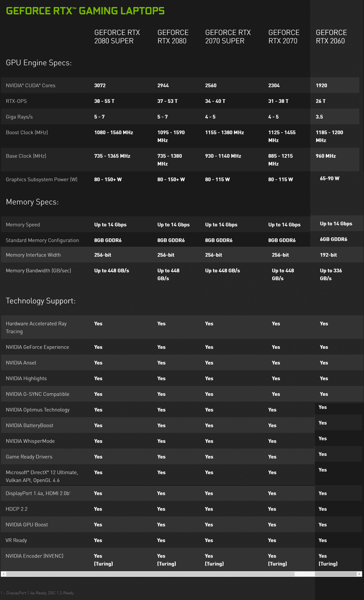Click the DisplayPort 1.4a, HDMI 2.0b label
The width and height of the screenshot is (364, 600).
tap(38, 493)
